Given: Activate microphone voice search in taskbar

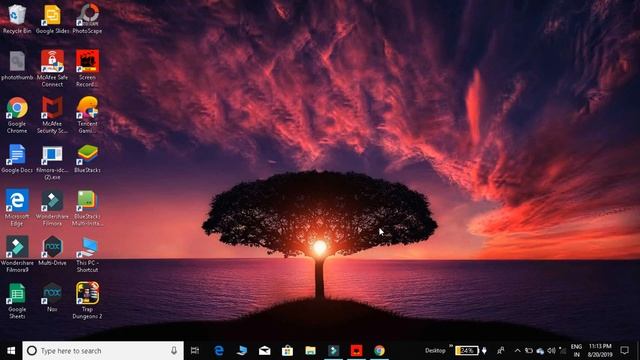Looking at the screenshot, I should pos(174,351).
